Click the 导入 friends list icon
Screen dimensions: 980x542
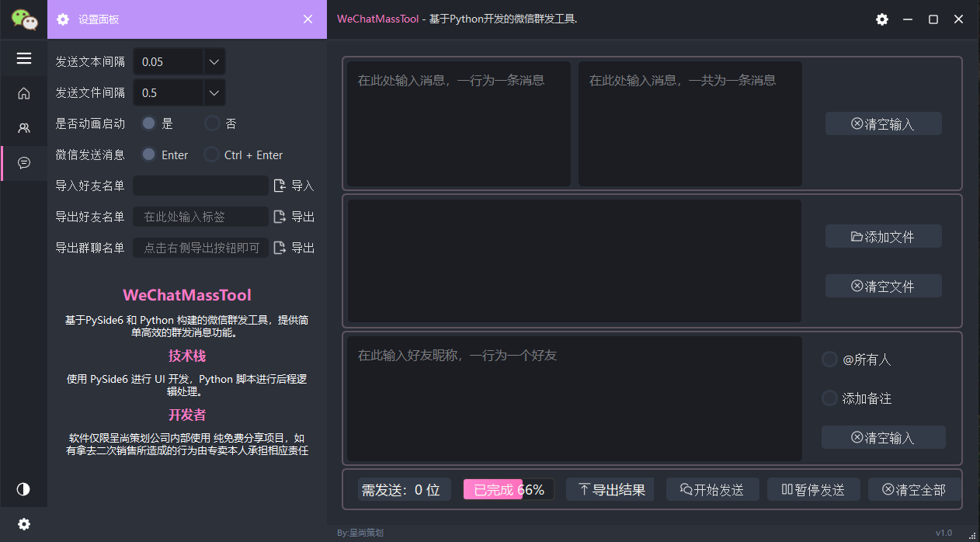click(280, 186)
